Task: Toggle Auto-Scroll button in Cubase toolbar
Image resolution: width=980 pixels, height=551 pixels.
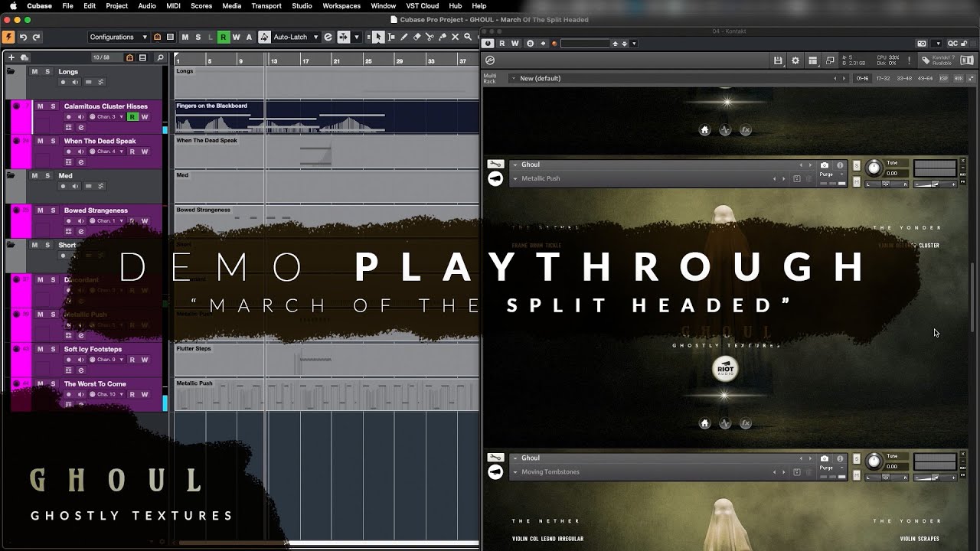Action: (343, 37)
